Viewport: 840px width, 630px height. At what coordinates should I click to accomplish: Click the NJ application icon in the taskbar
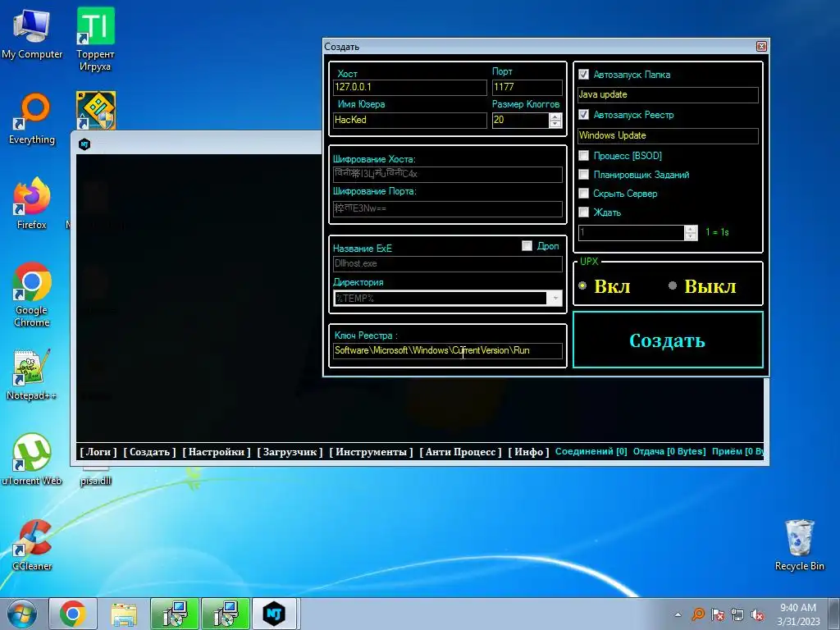274,614
